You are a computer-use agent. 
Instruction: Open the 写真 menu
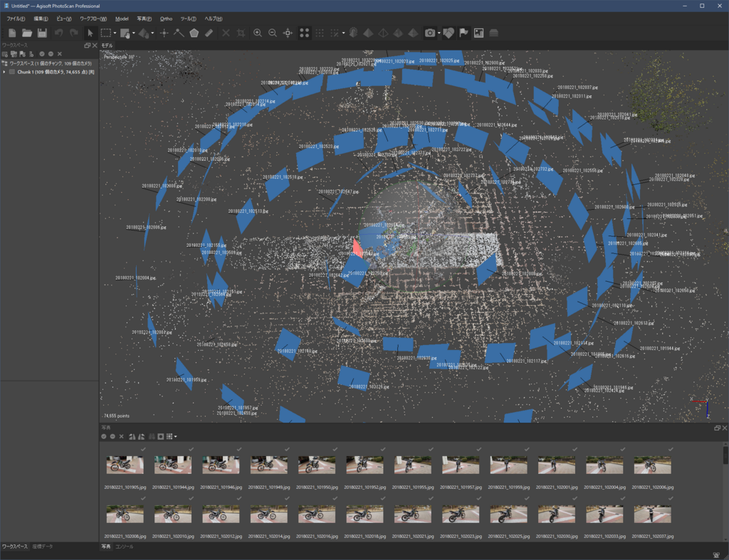click(x=144, y=19)
